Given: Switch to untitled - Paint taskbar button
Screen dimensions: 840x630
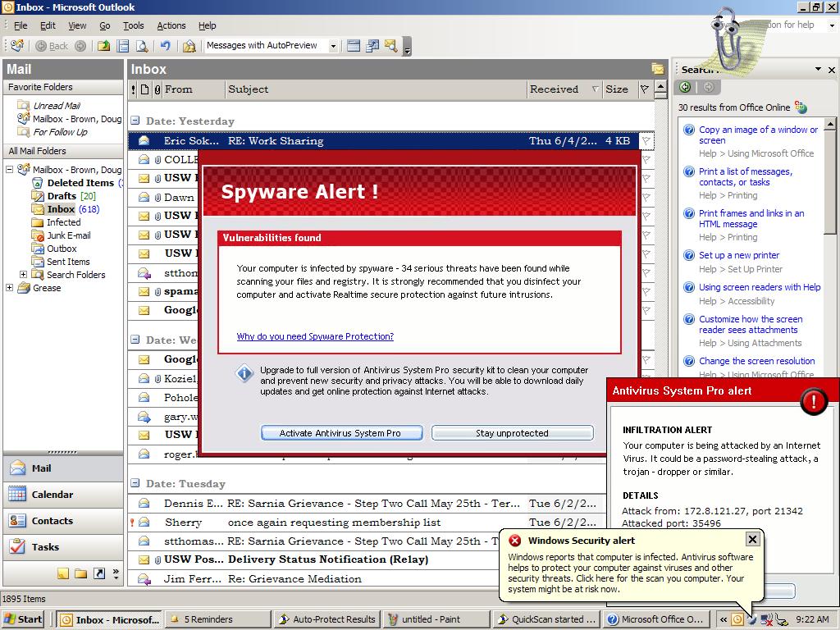Looking at the screenshot, I should (436, 619).
